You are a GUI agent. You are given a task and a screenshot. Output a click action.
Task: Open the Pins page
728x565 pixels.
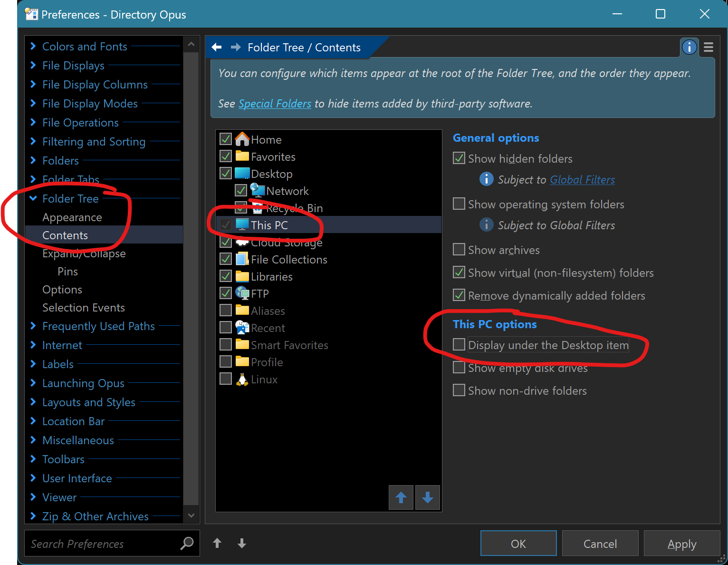coord(67,272)
